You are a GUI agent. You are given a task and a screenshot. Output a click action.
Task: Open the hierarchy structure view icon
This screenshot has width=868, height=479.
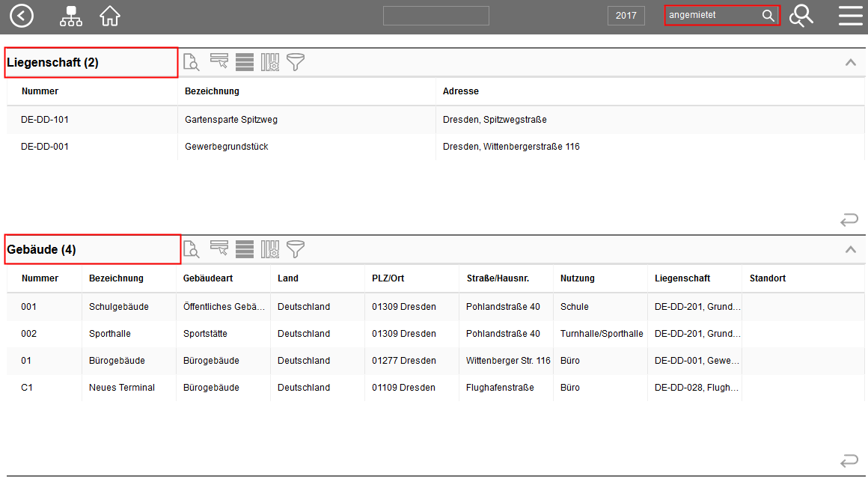pyautogui.click(x=71, y=16)
